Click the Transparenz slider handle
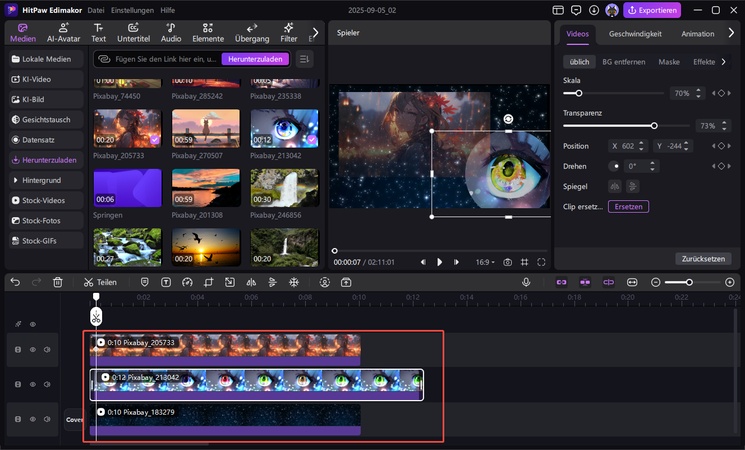This screenshot has width=745, height=450. coord(654,125)
